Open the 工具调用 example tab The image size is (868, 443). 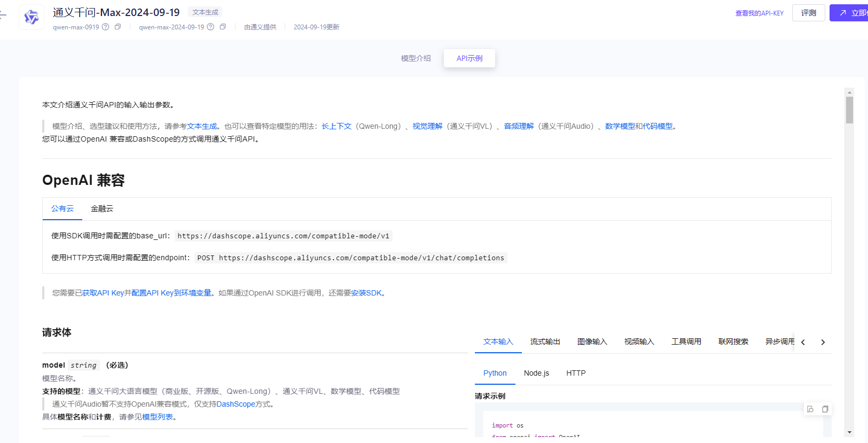(686, 342)
